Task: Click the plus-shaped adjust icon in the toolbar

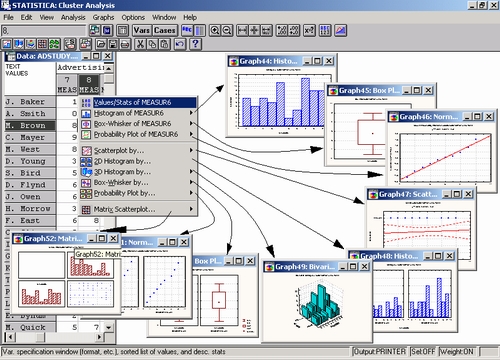Action: point(254,31)
